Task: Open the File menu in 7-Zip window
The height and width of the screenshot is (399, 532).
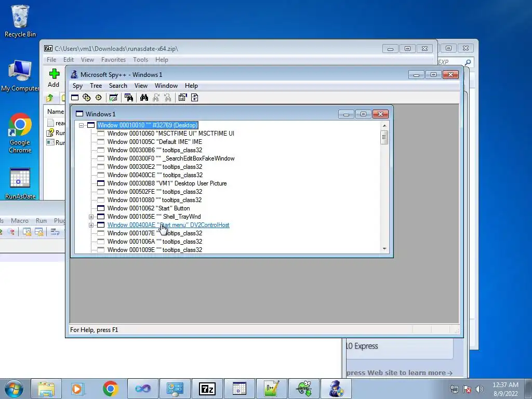Action: click(x=51, y=60)
